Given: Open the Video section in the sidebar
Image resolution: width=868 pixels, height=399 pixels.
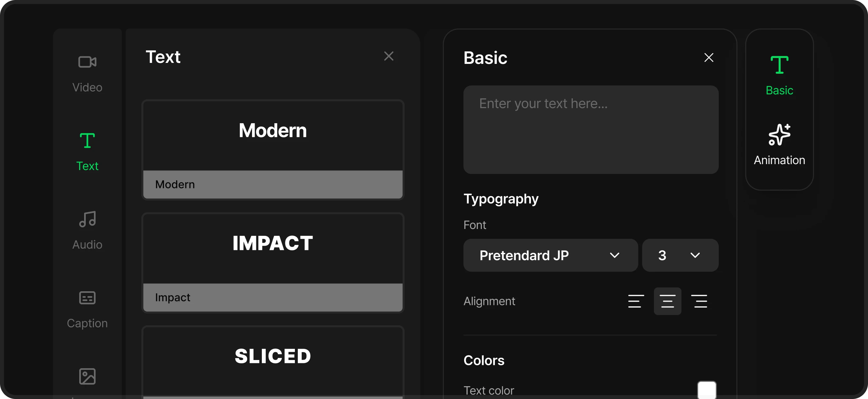Looking at the screenshot, I should point(87,74).
